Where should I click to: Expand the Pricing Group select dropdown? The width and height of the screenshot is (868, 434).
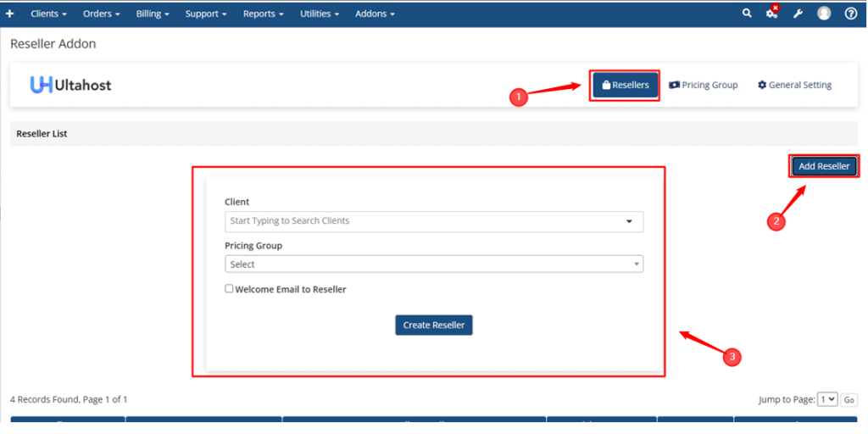(433, 264)
